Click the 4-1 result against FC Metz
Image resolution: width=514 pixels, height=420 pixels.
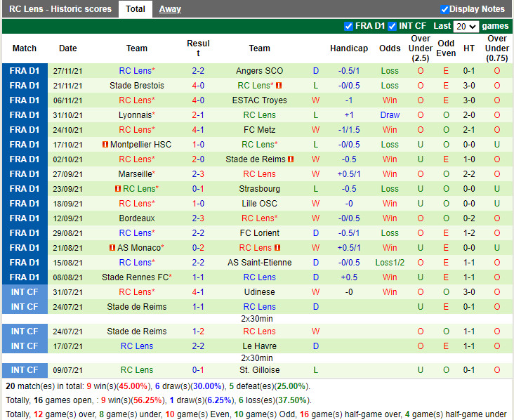click(x=198, y=130)
